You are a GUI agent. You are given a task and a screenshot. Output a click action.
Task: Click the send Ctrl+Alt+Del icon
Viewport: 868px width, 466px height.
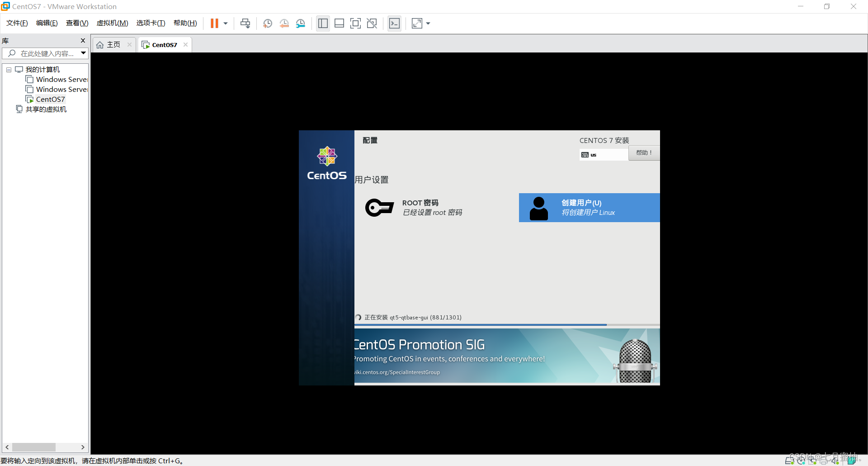click(x=245, y=23)
